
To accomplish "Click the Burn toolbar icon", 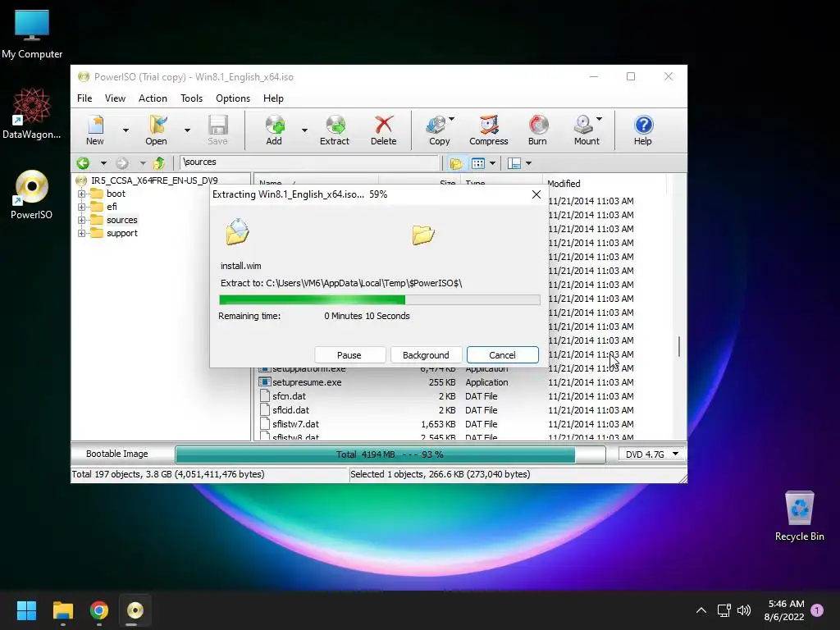I will (x=538, y=130).
